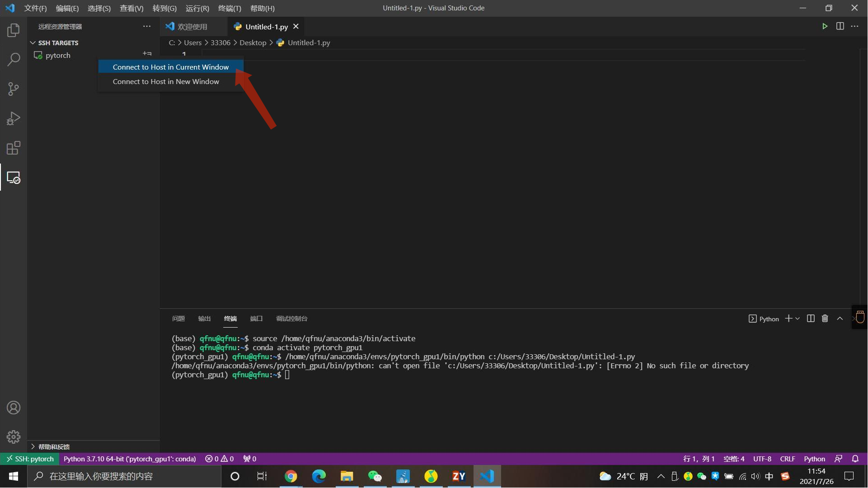
Task: Open Task View on the taskbar
Action: tap(262, 476)
